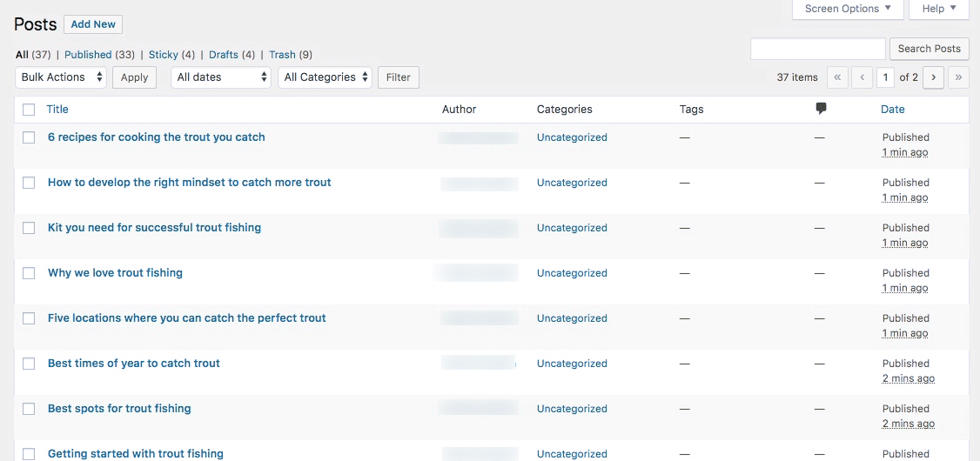Viewport: 980px width, 461px height.
Task: Open the Help tab
Action: (x=938, y=9)
